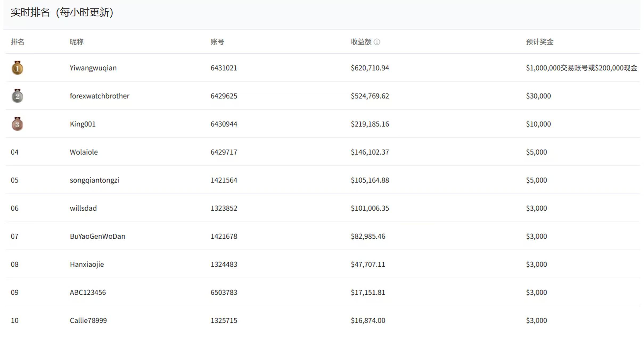Click the info icon beside 收益额

tap(377, 42)
